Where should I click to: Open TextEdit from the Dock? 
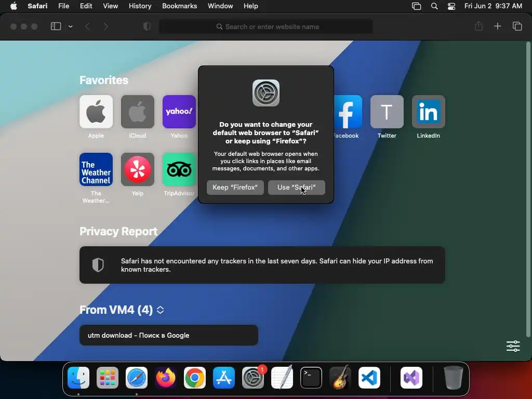(282, 378)
